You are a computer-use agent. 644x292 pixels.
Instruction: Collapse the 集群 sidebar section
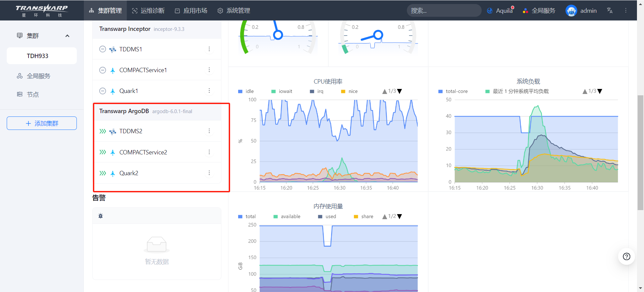point(67,36)
